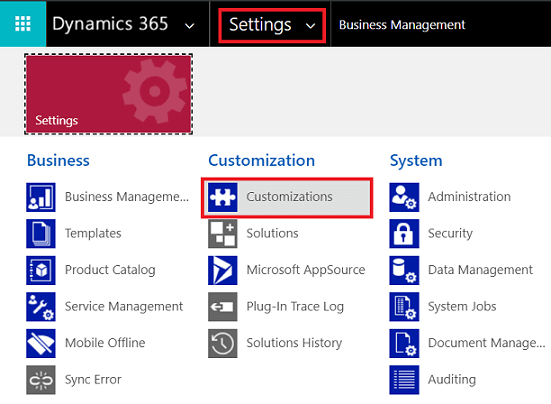The image size is (551, 404).
Task: Click the Solutions History clock icon
Action: [222, 343]
